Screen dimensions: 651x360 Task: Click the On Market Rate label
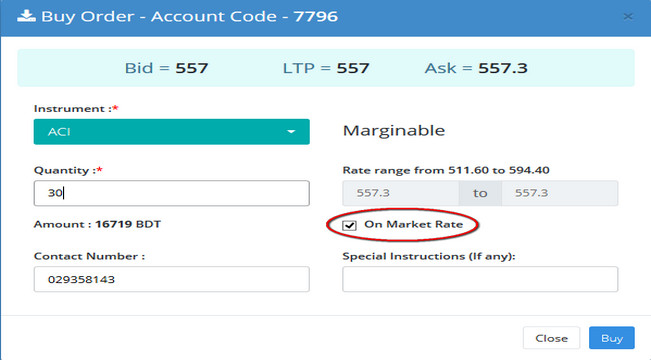(414, 224)
